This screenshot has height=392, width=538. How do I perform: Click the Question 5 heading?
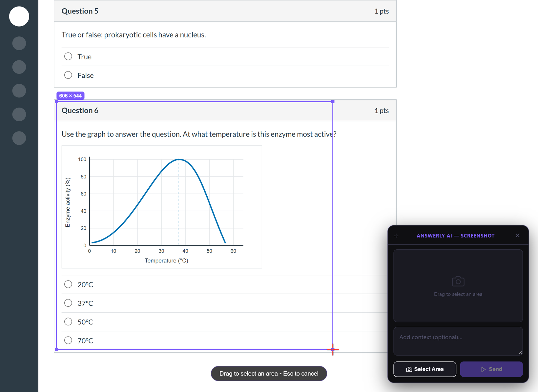click(80, 11)
